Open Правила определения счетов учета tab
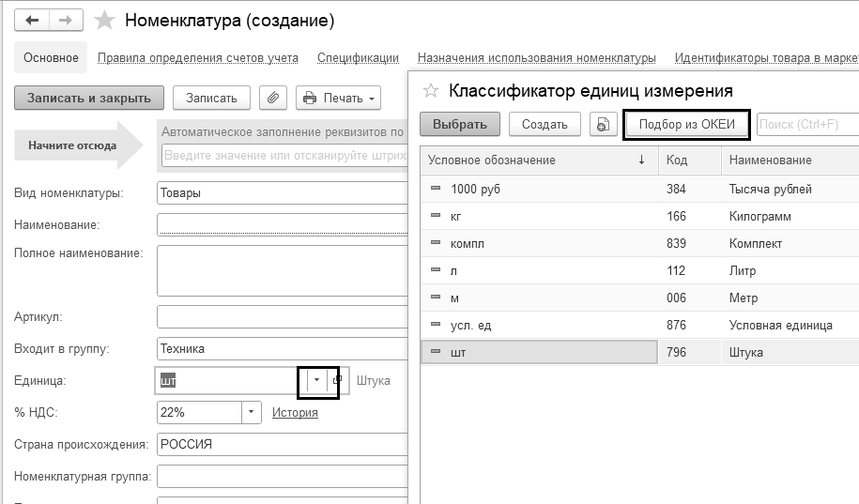The width and height of the screenshot is (859, 504). click(x=198, y=57)
